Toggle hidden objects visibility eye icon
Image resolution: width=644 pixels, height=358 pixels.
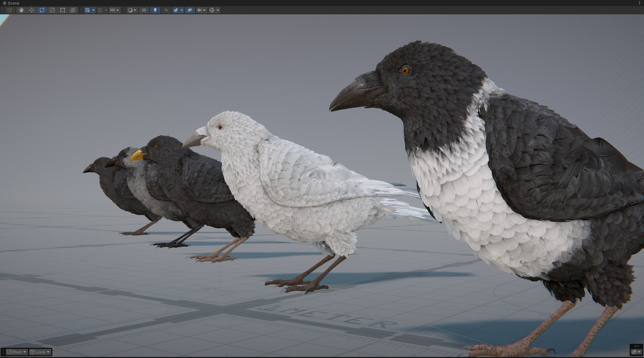click(x=190, y=10)
